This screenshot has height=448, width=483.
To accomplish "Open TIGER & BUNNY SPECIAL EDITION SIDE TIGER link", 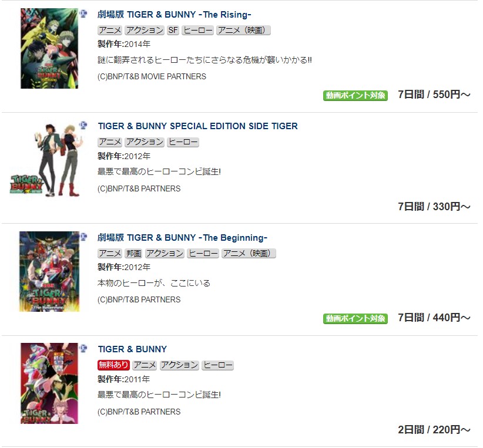I will [198, 126].
